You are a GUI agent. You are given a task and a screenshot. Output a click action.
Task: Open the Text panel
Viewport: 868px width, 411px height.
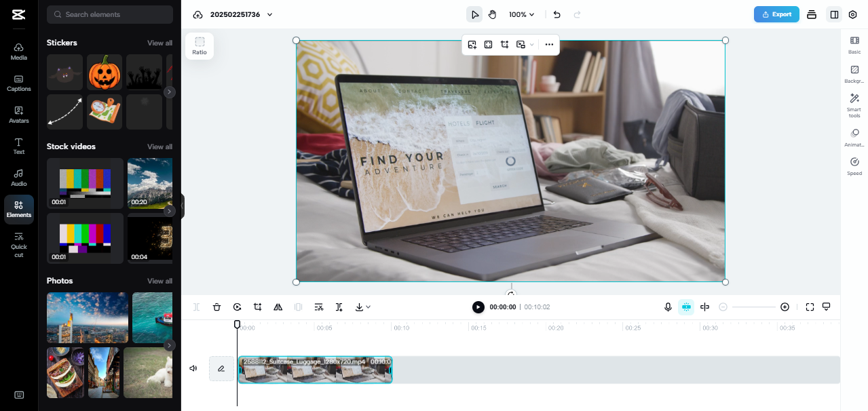[19, 146]
